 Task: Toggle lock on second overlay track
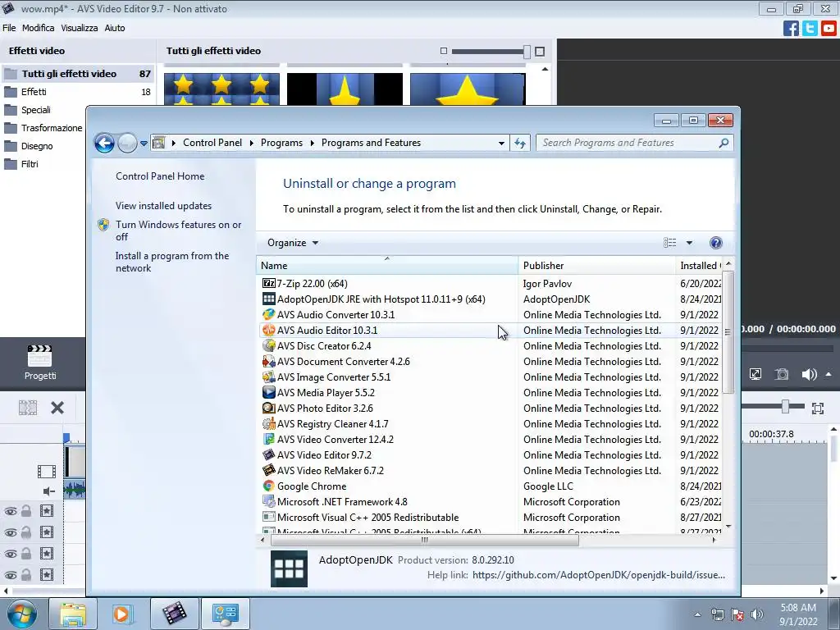click(x=25, y=532)
